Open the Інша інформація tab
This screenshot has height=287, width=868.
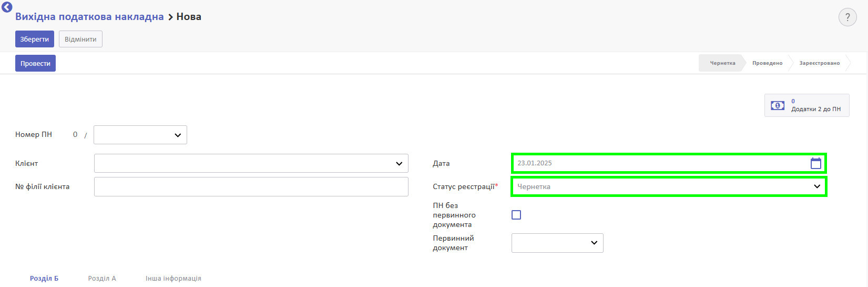click(173, 278)
